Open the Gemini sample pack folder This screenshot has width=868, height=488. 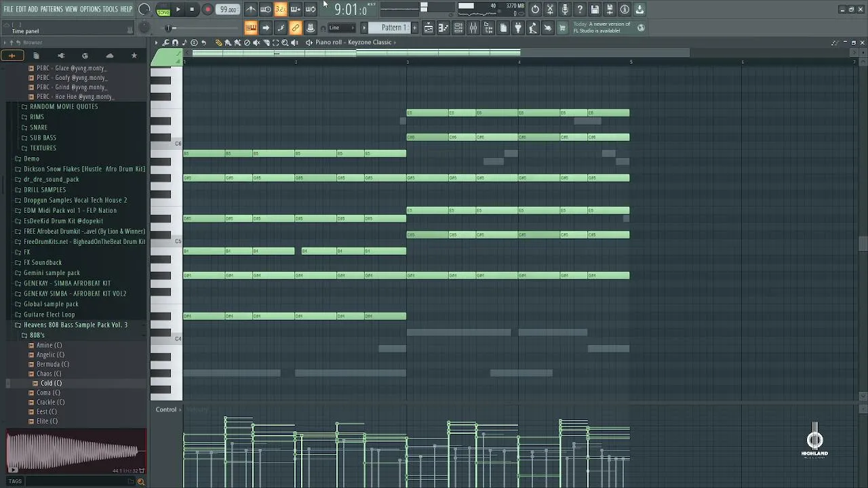(52, 272)
